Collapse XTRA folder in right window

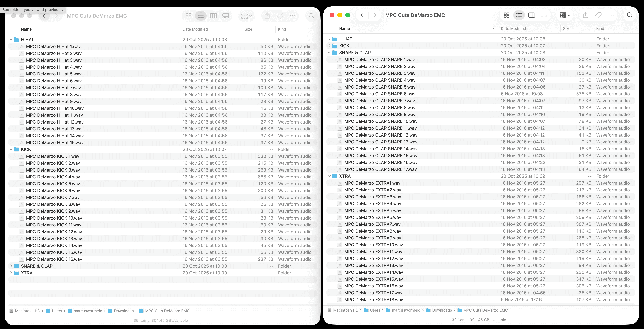click(329, 176)
